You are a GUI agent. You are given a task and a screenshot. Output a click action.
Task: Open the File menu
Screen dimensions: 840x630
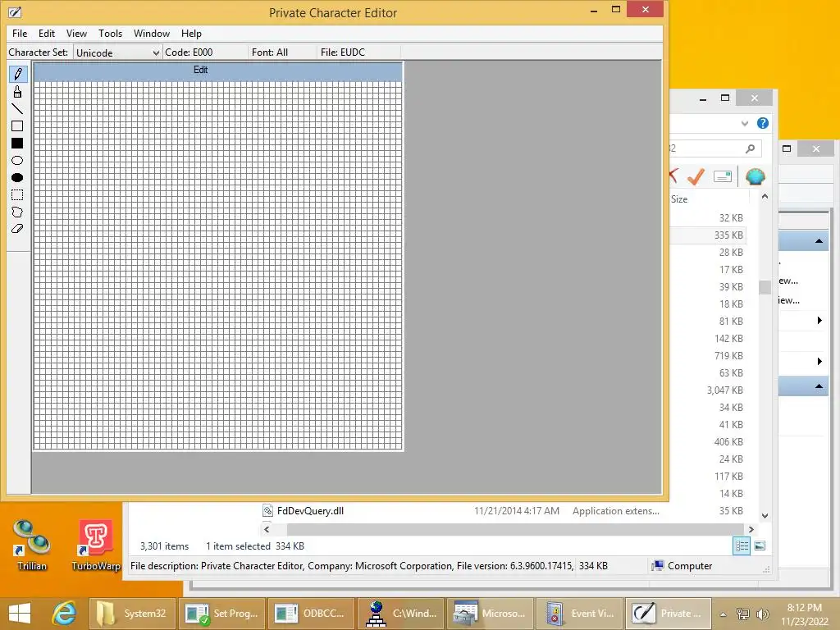pyautogui.click(x=20, y=33)
